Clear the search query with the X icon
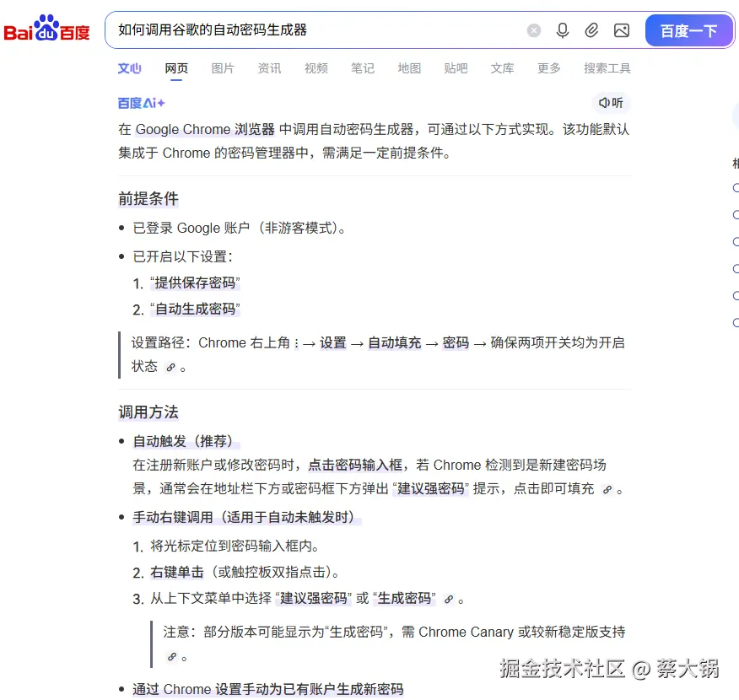The width and height of the screenshot is (739, 700). 533,30
